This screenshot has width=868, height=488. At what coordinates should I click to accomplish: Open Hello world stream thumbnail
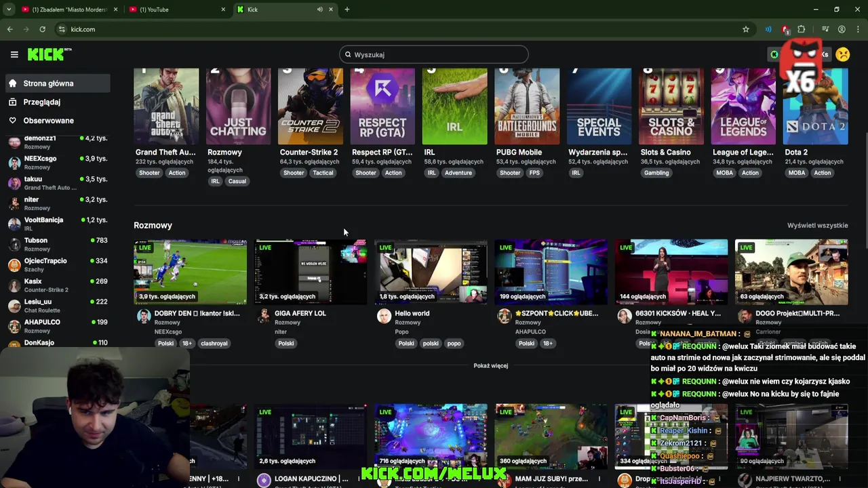click(x=431, y=272)
